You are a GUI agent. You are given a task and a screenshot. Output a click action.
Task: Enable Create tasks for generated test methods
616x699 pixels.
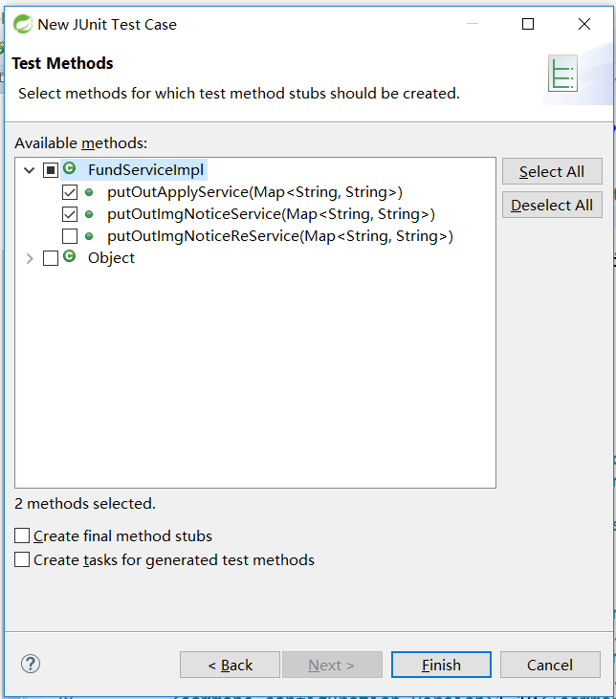[22, 560]
